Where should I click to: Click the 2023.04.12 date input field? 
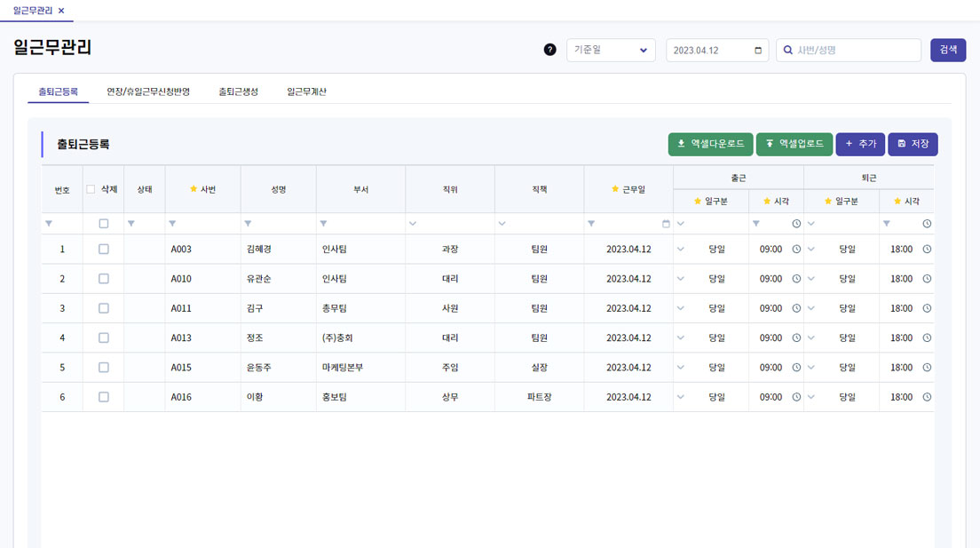point(716,50)
